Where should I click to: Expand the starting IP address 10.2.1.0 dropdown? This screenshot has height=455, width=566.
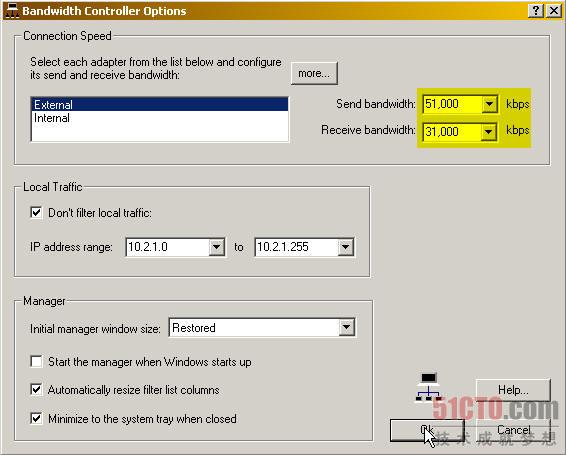click(217, 247)
